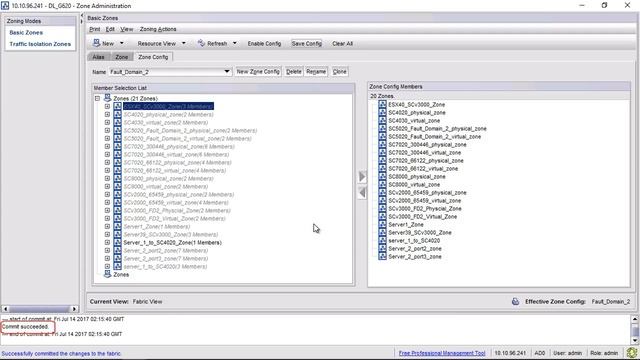640x360 pixels.
Task: Click the Enable Config button
Action: (264, 43)
